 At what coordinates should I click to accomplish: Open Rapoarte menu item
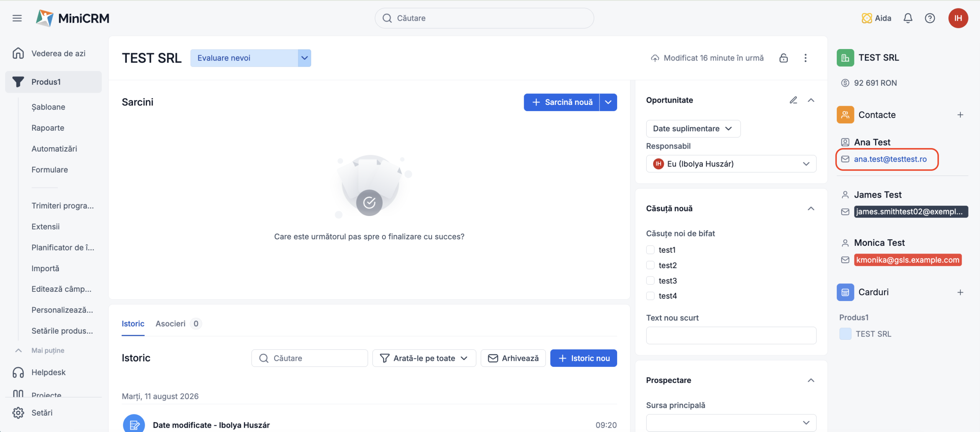[x=48, y=128]
